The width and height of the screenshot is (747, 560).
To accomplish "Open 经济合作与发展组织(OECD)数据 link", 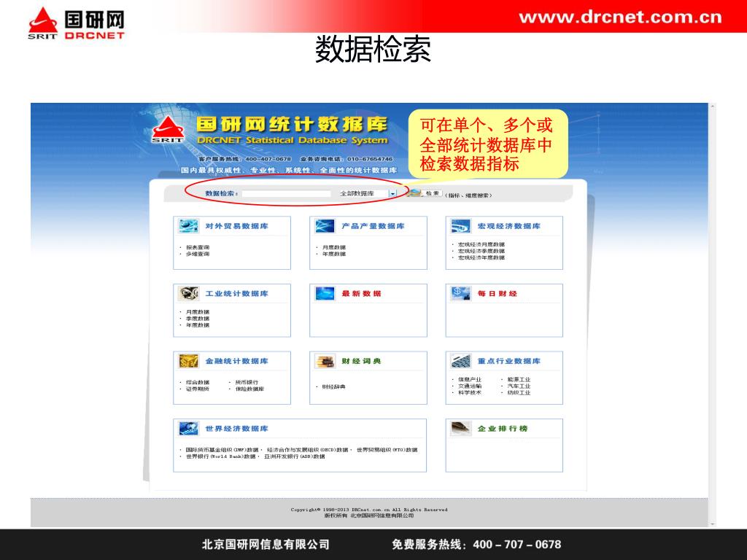I will [x=308, y=450].
